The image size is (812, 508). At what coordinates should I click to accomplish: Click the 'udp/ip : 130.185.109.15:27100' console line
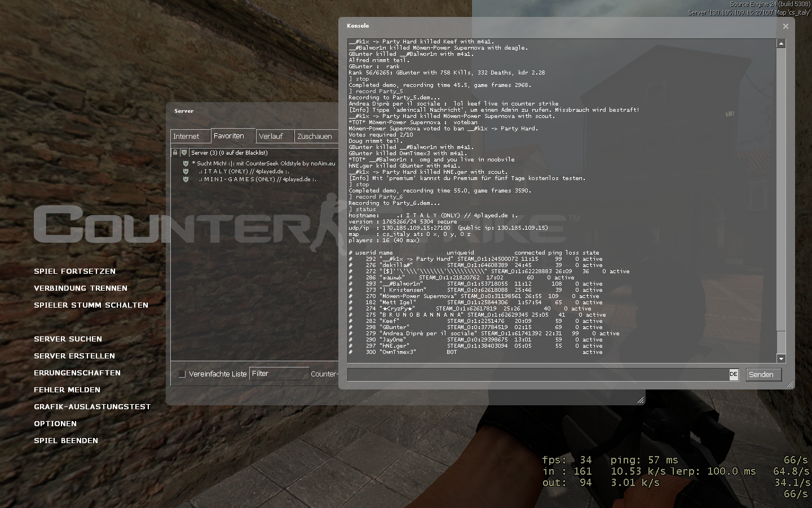click(448, 228)
